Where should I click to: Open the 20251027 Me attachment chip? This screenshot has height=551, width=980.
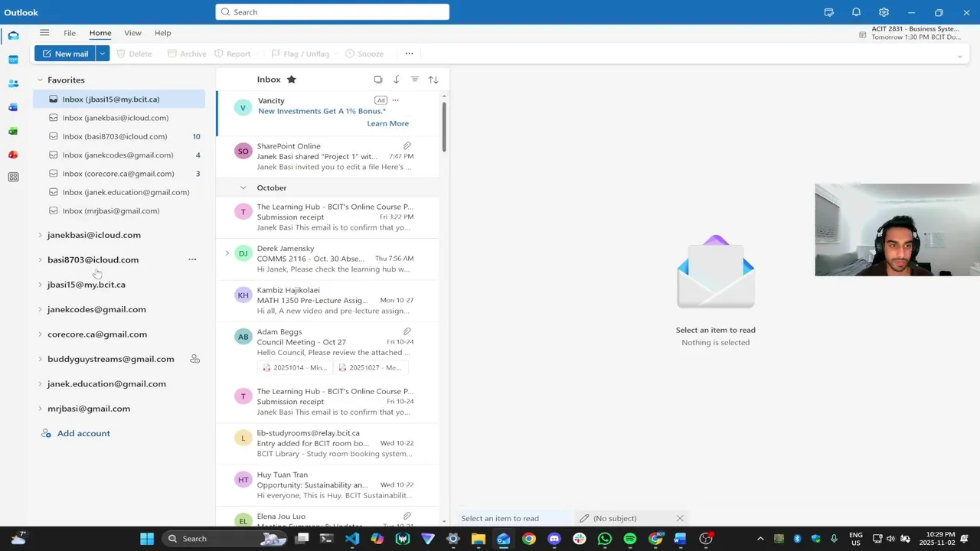(371, 367)
